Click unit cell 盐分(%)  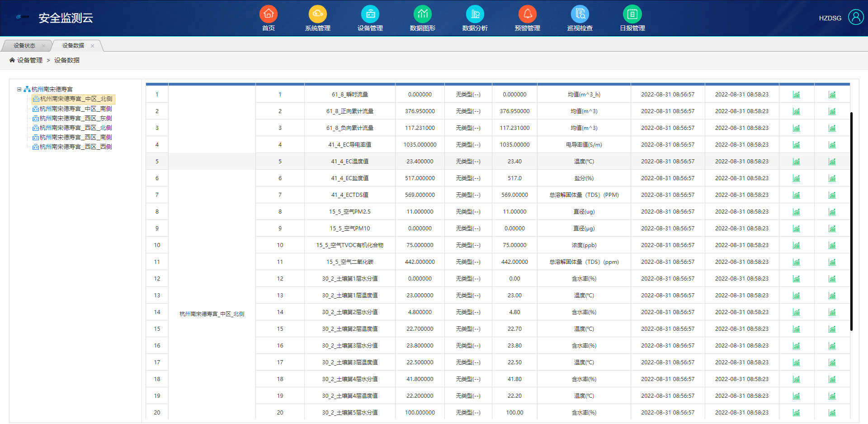(x=584, y=178)
